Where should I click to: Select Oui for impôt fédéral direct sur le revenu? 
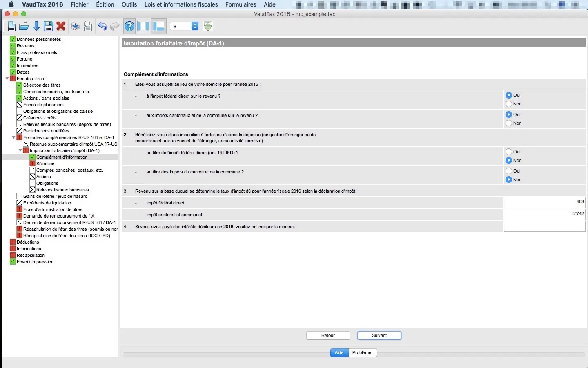point(509,95)
